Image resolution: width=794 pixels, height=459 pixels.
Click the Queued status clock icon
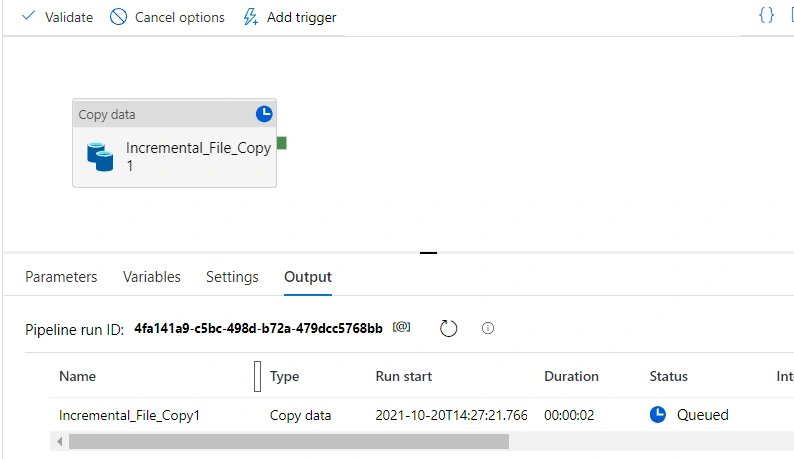pyautogui.click(x=658, y=414)
